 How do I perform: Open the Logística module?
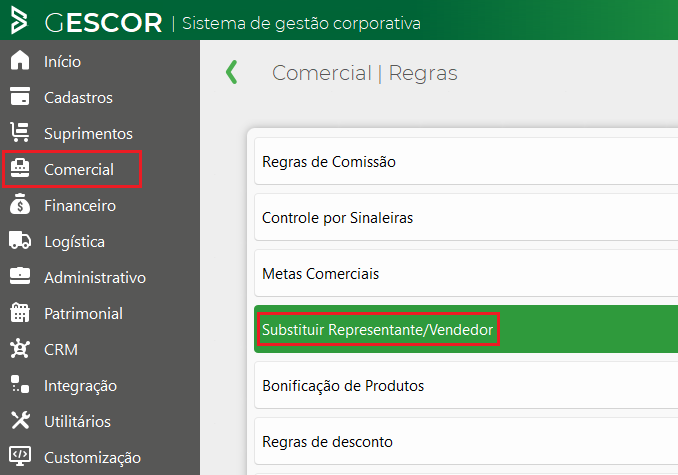pyautogui.click(x=74, y=242)
